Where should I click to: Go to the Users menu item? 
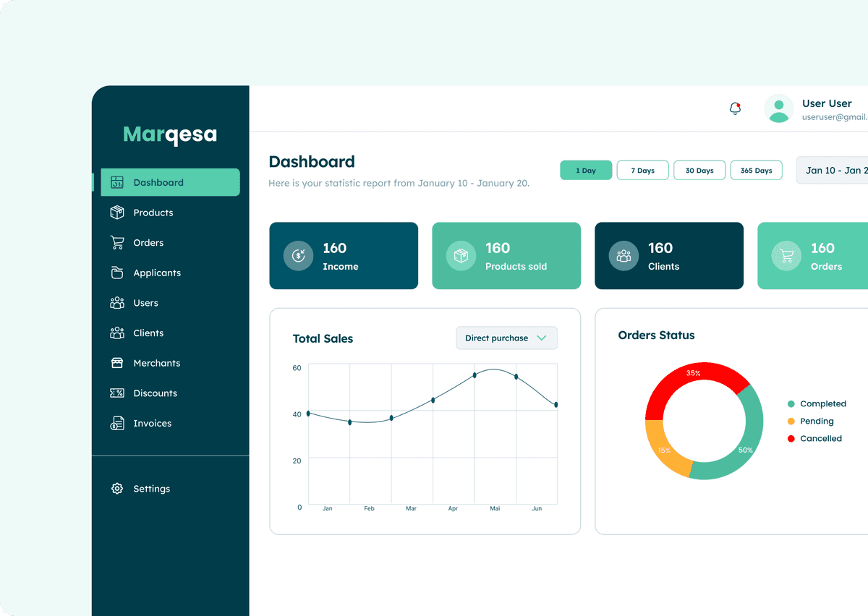(145, 303)
